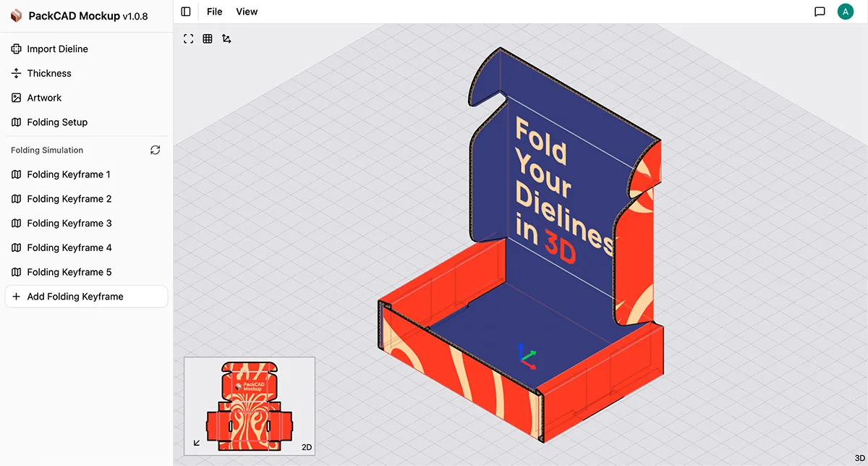Select Folding Keyframe 5
The width and height of the screenshot is (868, 466).
coord(69,272)
